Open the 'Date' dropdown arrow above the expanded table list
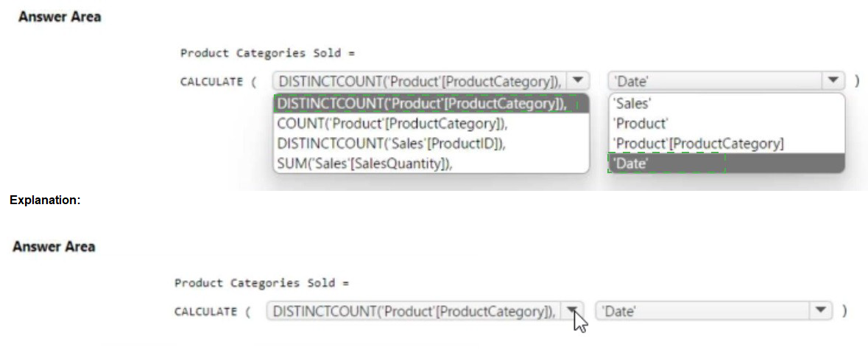The width and height of the screenshot is (868, 353). [833, 81]
